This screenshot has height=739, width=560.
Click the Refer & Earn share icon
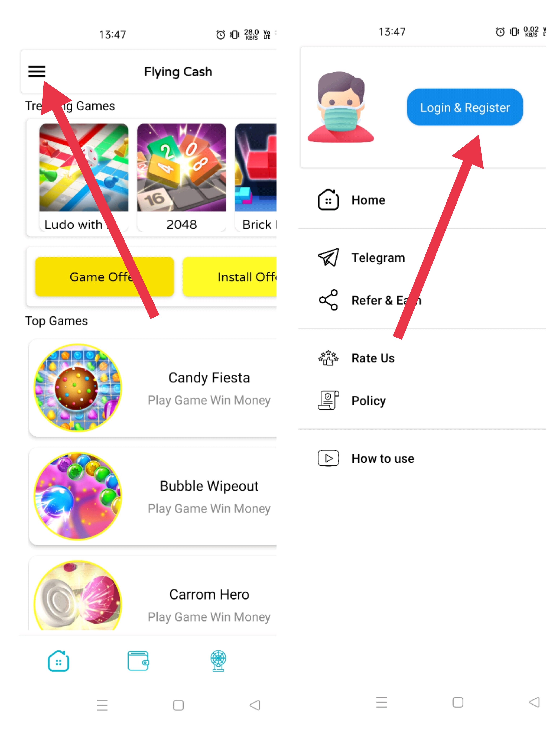(x=328, y=300)
